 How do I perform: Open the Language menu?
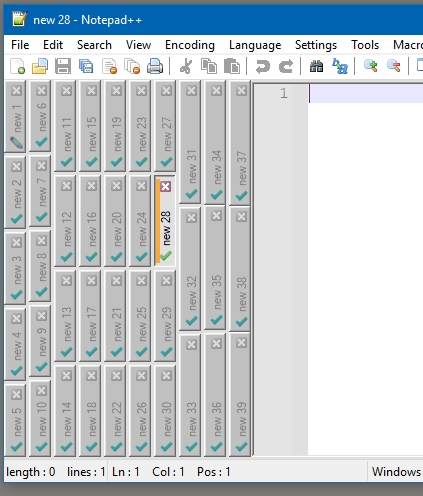(255, 45)
